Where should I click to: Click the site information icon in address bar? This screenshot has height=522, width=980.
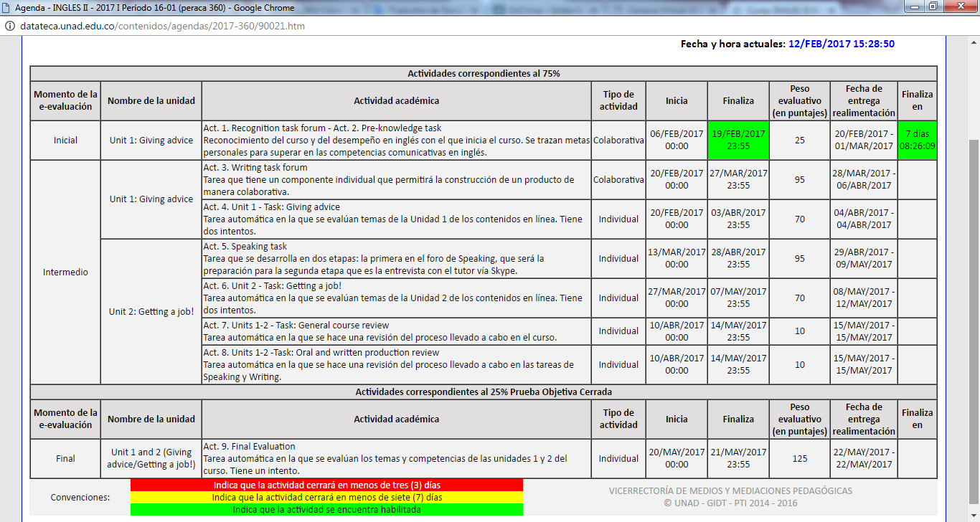(x=8, y=27)
